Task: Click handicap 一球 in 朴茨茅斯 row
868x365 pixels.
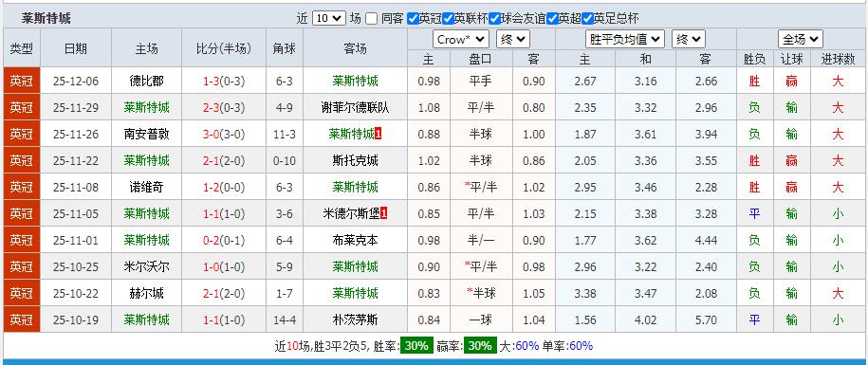Action: pos(481,320)
